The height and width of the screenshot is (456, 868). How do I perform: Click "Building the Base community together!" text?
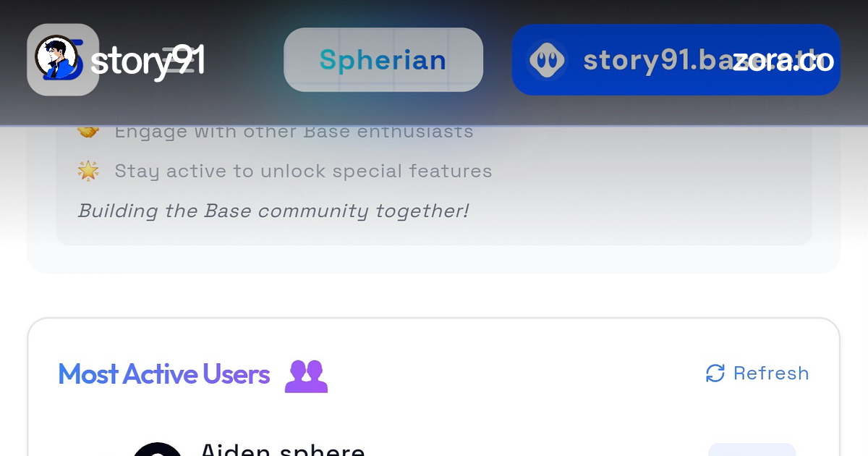click(x=273, y=211)
